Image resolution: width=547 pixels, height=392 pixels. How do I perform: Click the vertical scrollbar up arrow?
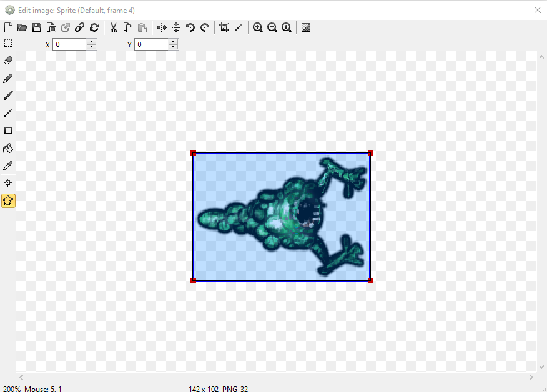pos(541,57)
